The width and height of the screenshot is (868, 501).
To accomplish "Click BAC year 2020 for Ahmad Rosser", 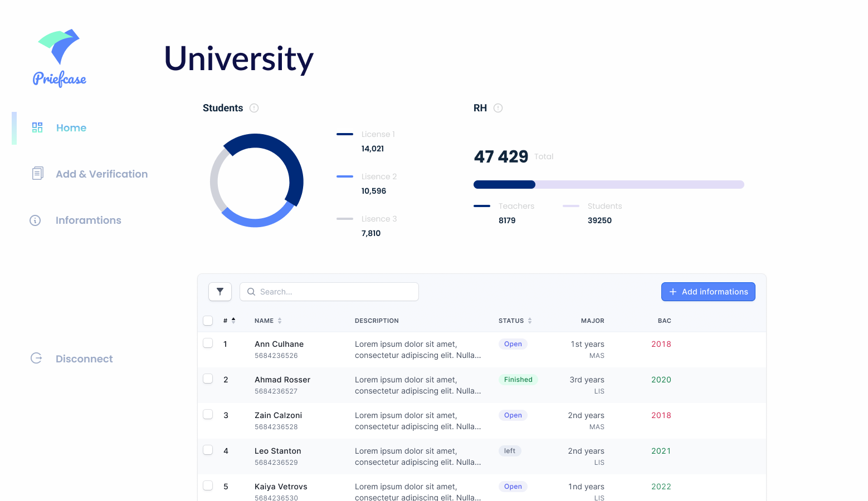I will pos(661,380).
